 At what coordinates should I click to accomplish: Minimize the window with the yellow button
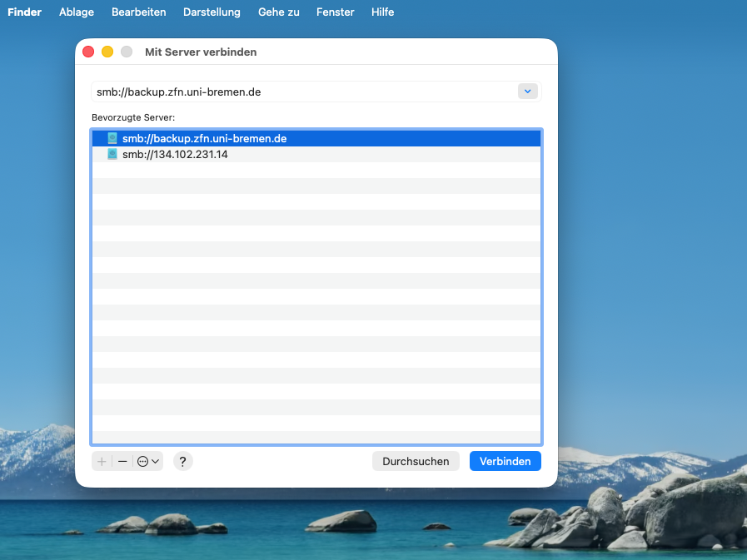click(107, 52)
